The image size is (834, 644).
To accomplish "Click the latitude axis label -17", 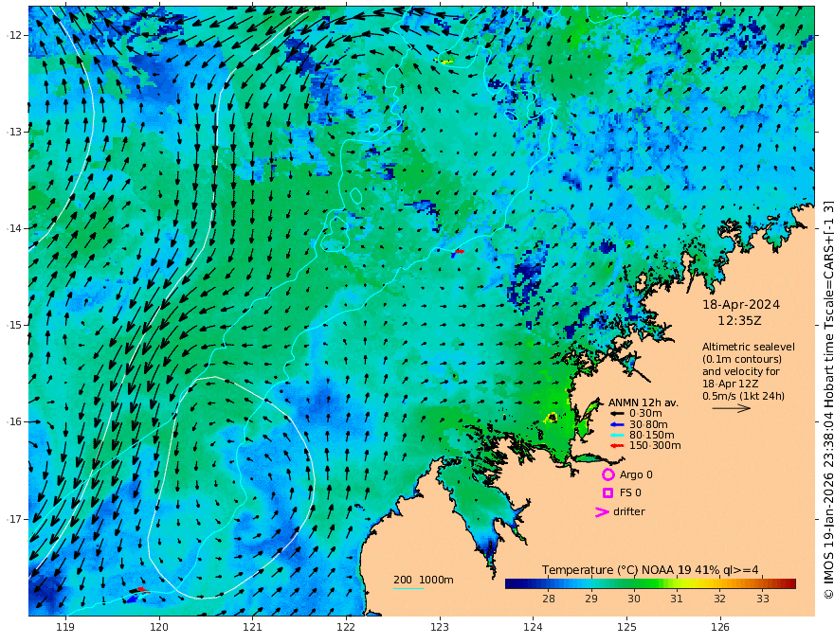I will (14, 519).
